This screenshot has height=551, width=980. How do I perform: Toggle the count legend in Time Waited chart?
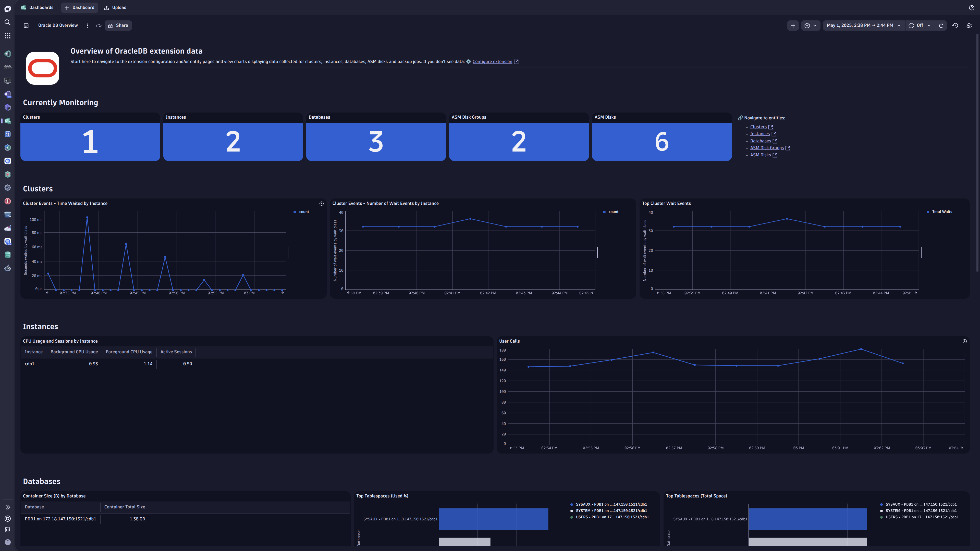pos(301,212)
